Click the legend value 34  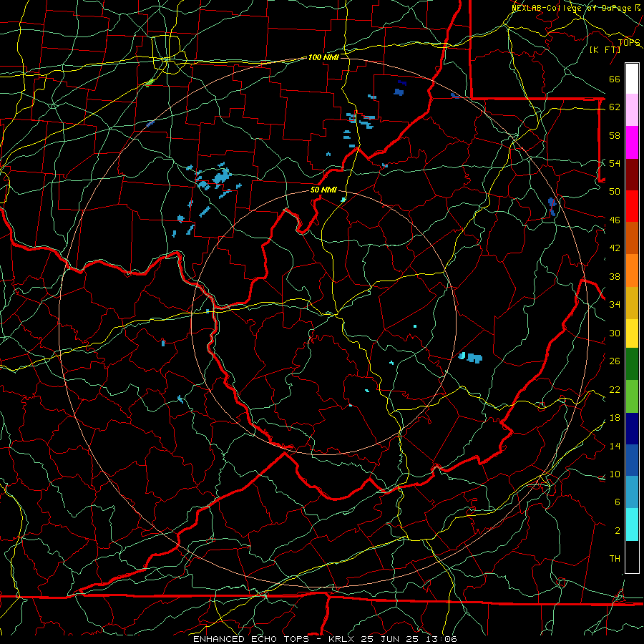(615, 305)
